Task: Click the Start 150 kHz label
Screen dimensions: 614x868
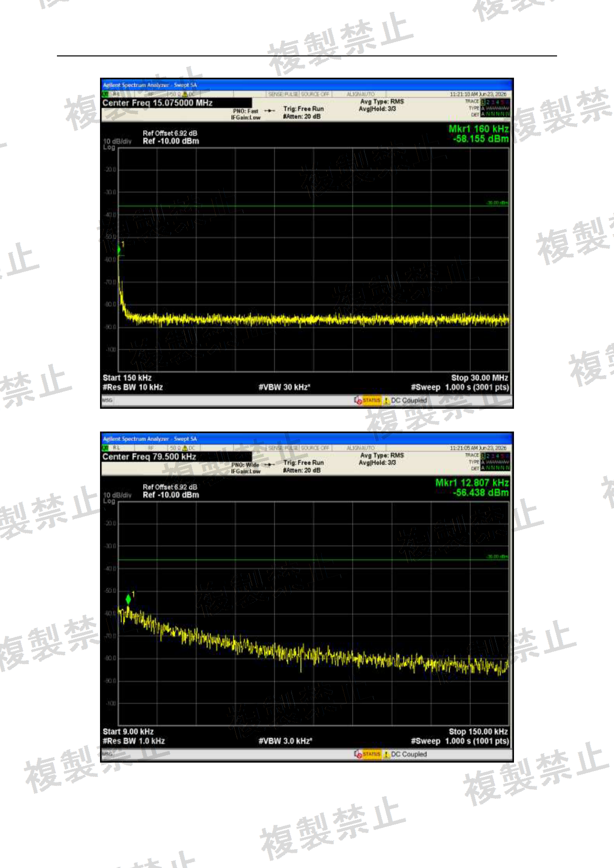Action: [127, 378]
